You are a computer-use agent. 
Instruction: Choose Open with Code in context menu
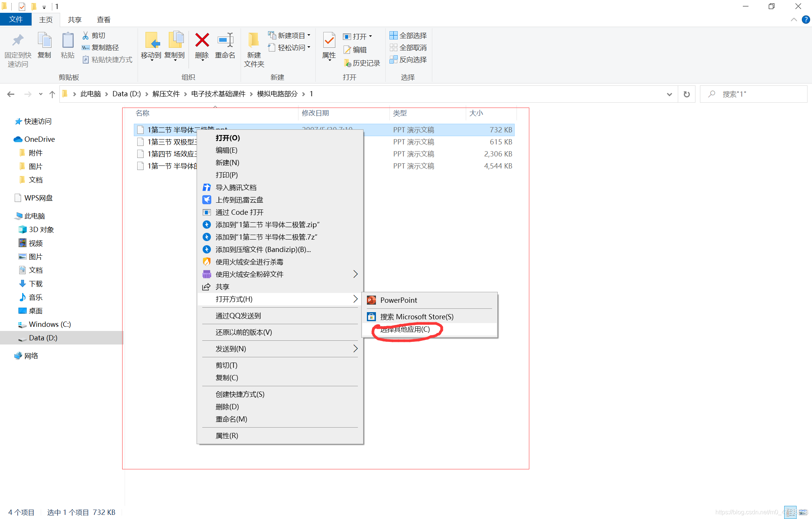click(280, 212)
